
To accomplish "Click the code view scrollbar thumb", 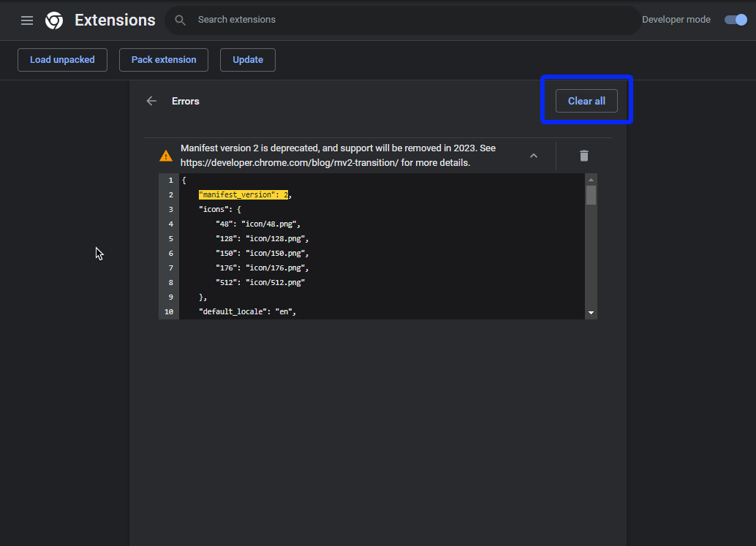I will coord(591,195).
